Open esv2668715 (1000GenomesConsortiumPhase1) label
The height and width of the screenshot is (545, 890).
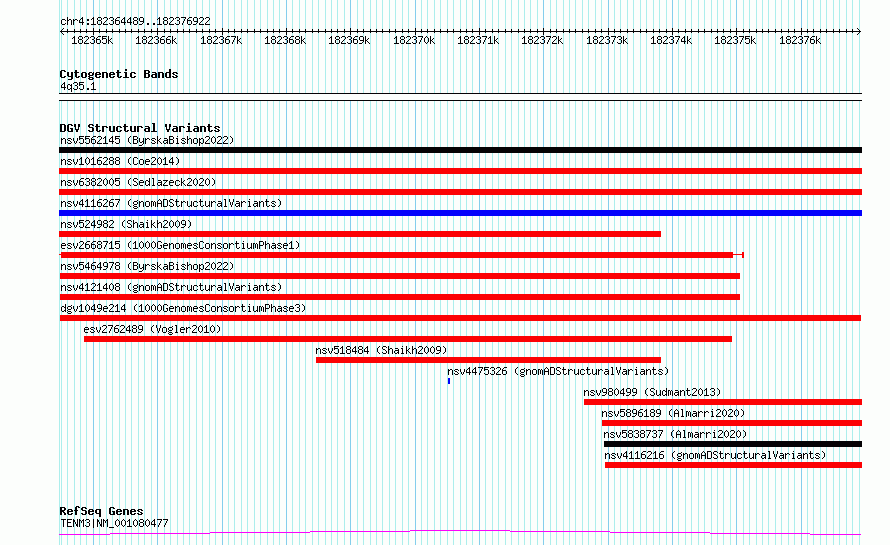click(180, 245)
